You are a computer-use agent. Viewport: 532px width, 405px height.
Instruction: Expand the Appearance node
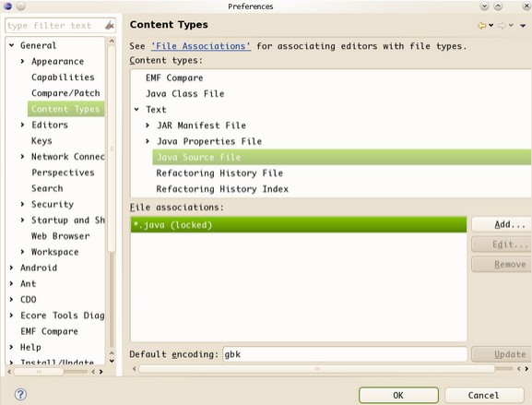pyautogui.click(x=22, y=61)
